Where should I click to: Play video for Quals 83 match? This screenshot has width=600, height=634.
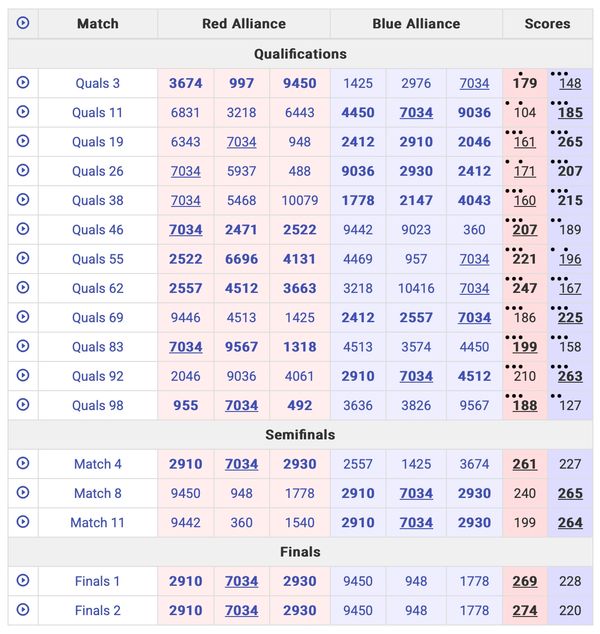pos(23,347)
